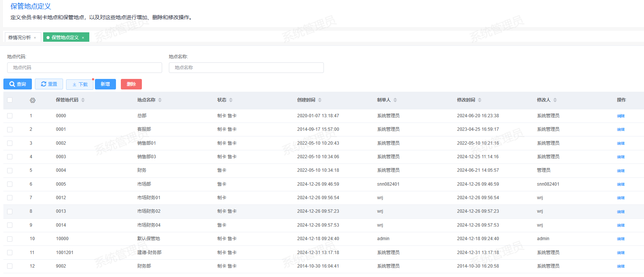Click the 重置 reset button
This screenshot has height=277, width=644.
click(49, 84)
